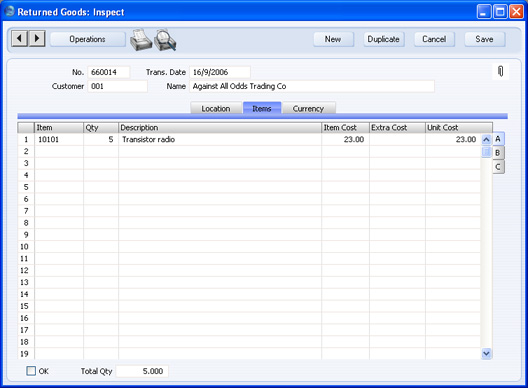Select the Items tab
The image size is (528, 388).
click(x=262, y=108)
